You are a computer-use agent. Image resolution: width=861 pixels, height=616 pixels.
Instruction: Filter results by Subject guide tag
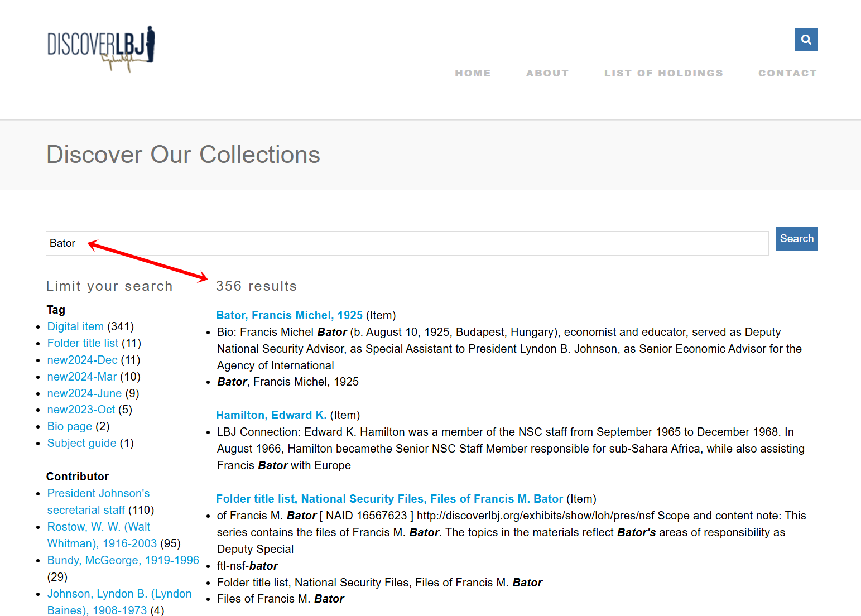82,443
